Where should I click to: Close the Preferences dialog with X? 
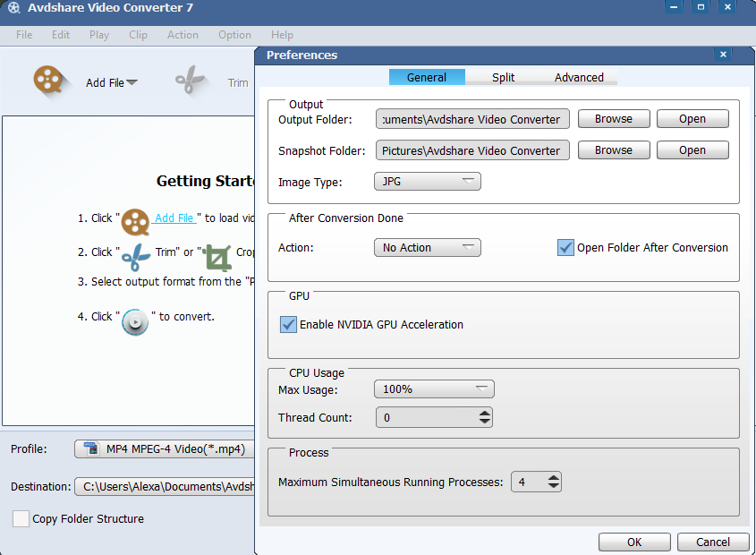tap(723, 54)
